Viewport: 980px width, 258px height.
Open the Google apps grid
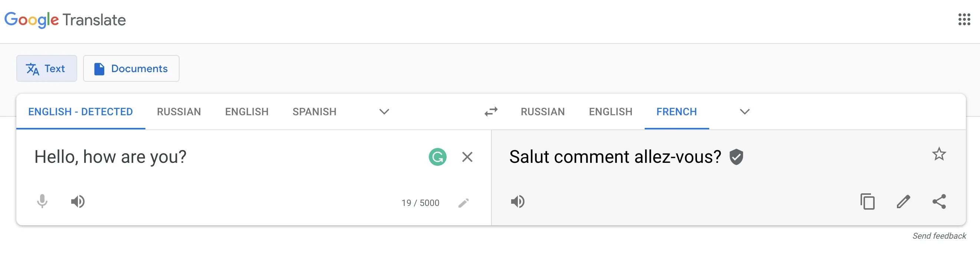point(964,19)
